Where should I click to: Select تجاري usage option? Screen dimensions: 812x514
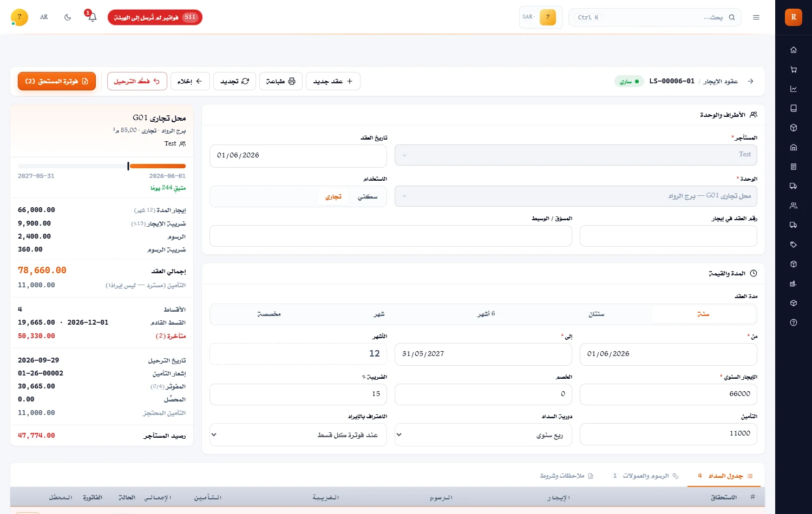tap(333, 197)
